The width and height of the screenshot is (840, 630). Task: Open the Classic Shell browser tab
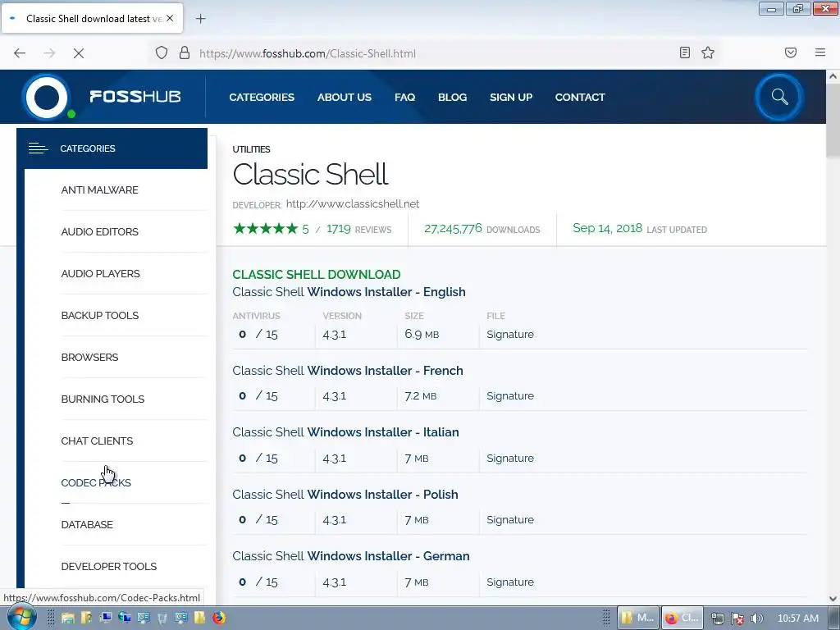92,18
